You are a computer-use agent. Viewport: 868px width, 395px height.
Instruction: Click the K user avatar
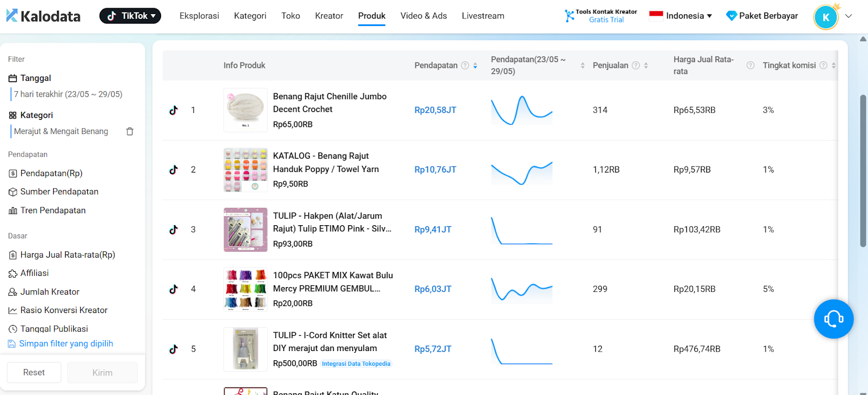pos(826,17)
